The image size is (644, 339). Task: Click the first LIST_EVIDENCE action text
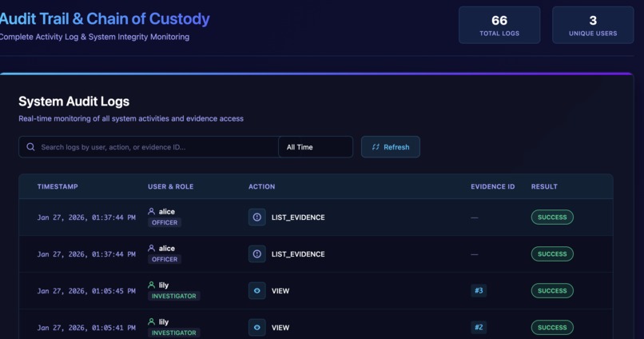pos(298,217)
